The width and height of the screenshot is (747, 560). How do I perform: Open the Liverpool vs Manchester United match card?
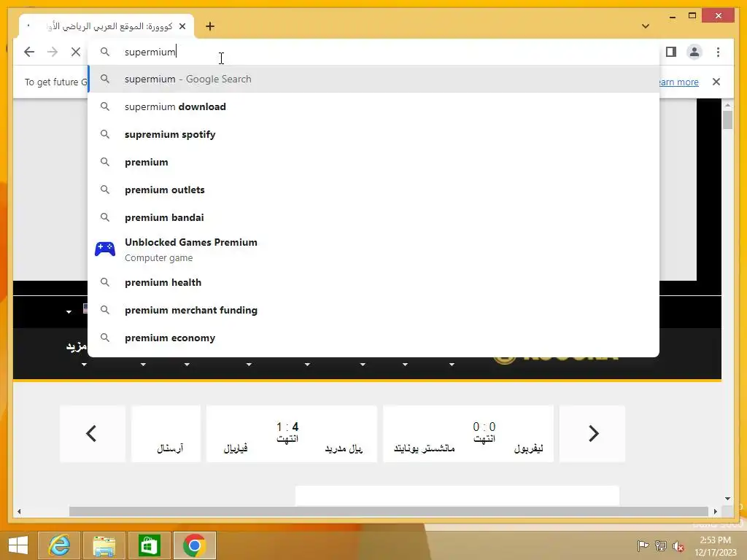468,433
